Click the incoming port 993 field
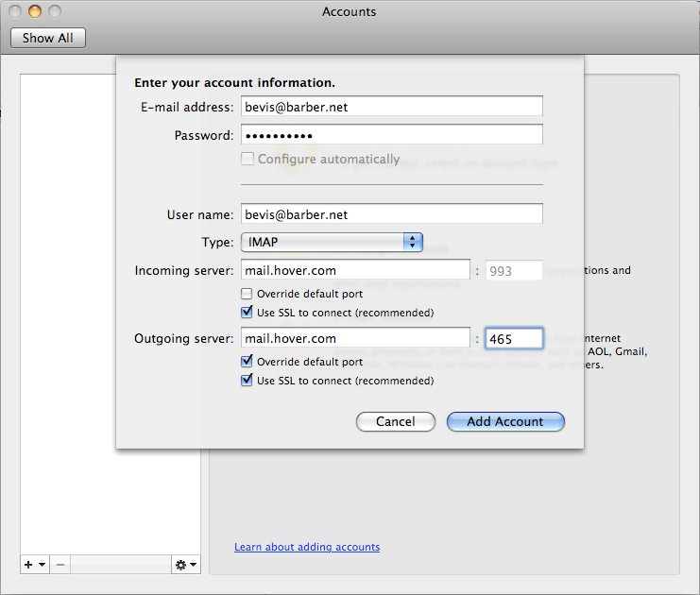The image size is (700, 595). click(514, 270)
